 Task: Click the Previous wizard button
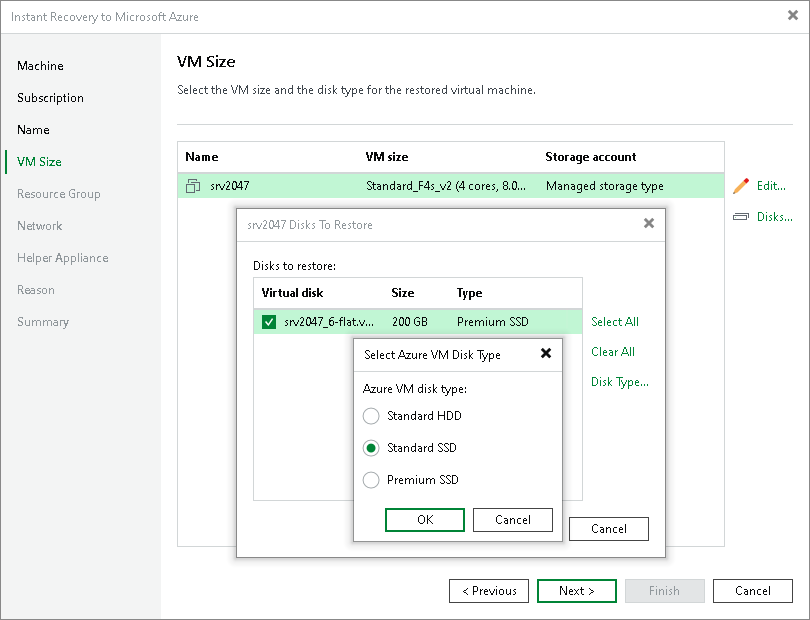(x=489, y=591)
